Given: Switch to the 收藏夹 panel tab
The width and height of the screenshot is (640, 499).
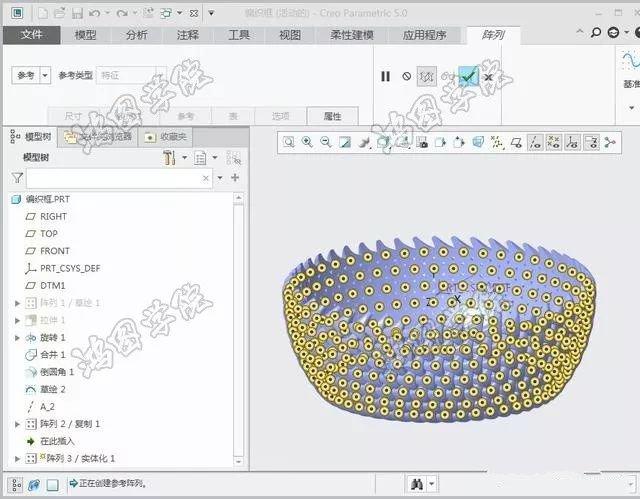Looking at the screenshot, I should pos(165,137).
